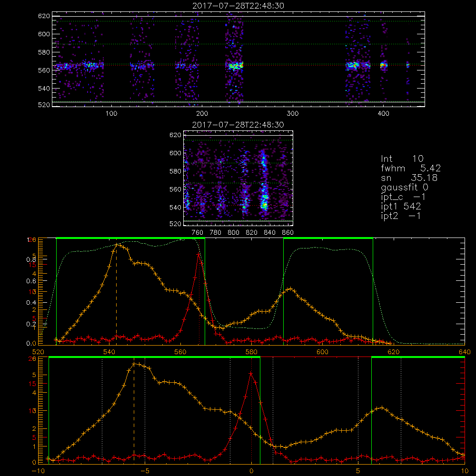Click x-axis label '200' of top spectrogram

coord(202,114)
